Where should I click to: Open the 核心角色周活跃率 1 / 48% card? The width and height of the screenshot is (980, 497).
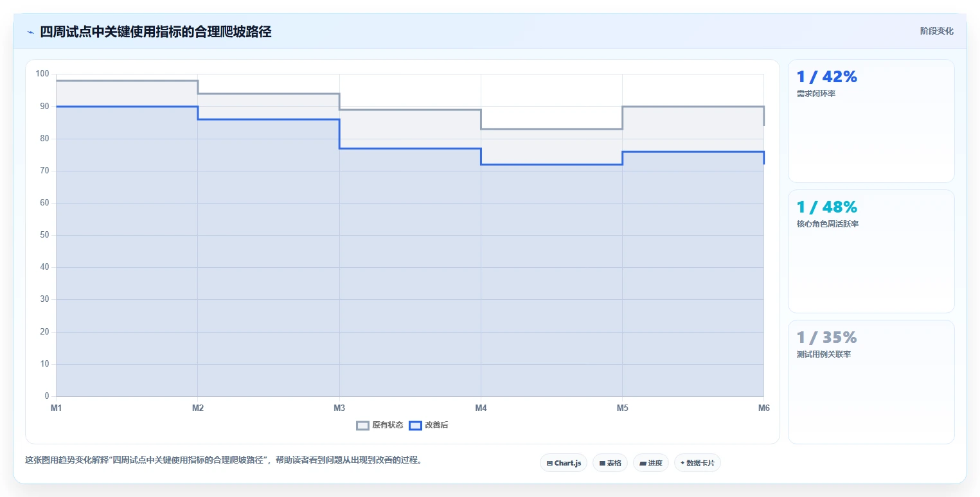(871, 251)
